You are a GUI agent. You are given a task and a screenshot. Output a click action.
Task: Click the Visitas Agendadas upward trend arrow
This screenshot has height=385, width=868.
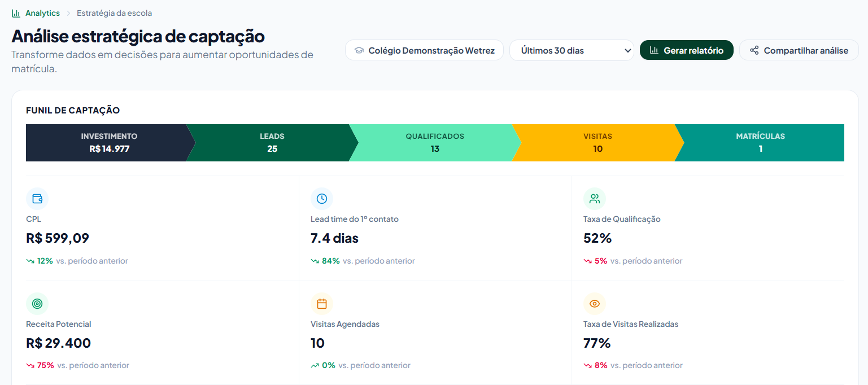315,365
